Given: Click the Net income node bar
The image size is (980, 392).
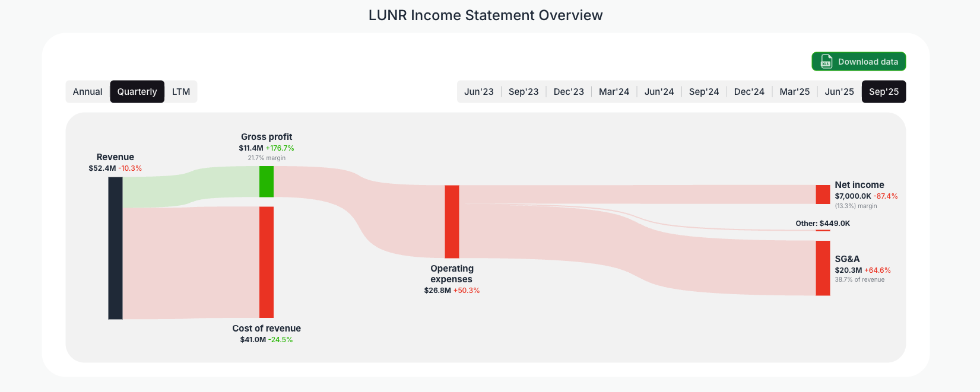Looking at the screenshot, I should coord(822,194).
